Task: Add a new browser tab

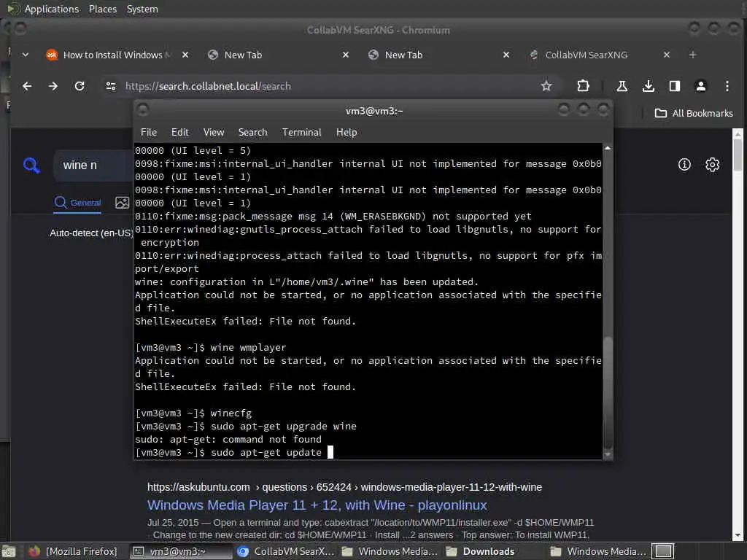Action: tap(693, 55)
